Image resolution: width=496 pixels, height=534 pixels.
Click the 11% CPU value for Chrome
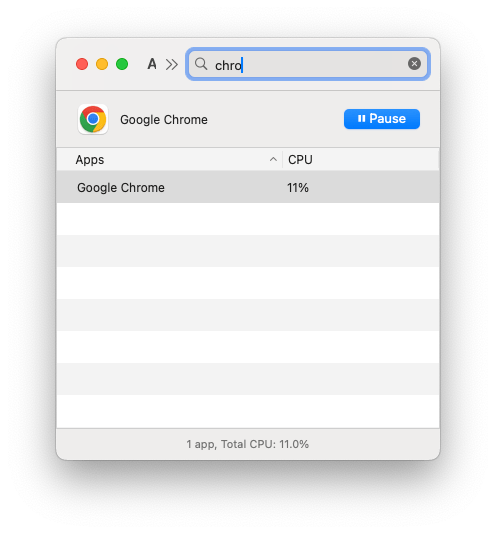(x=298, y=188)
